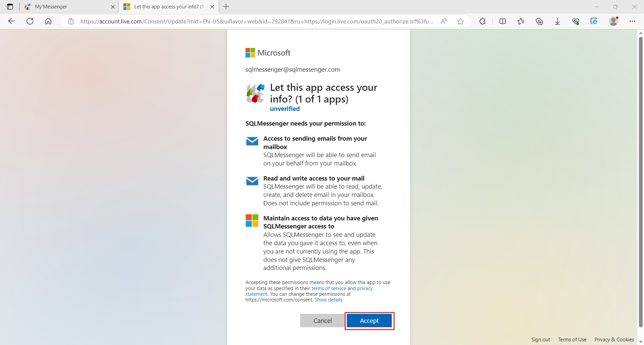Click the Sign out link

tap(541, 339)
